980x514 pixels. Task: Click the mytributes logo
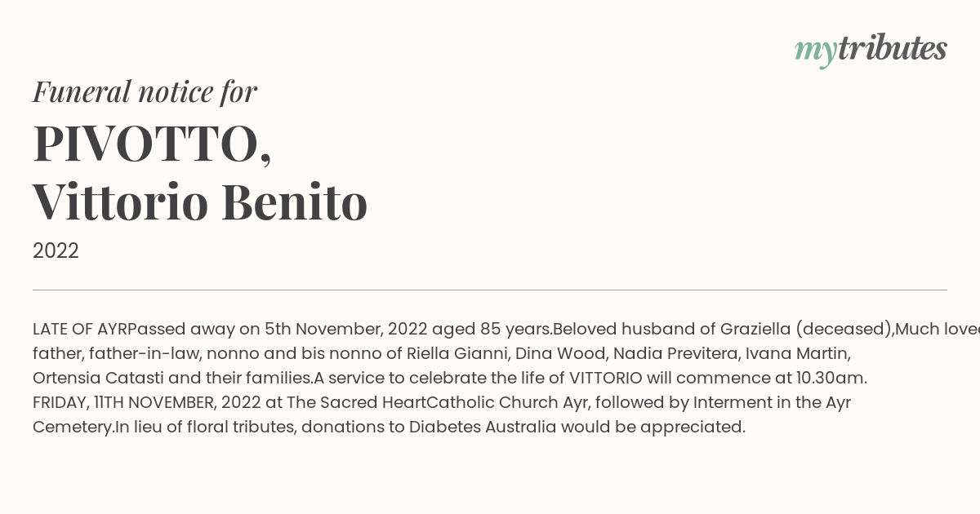click(871, 49)
